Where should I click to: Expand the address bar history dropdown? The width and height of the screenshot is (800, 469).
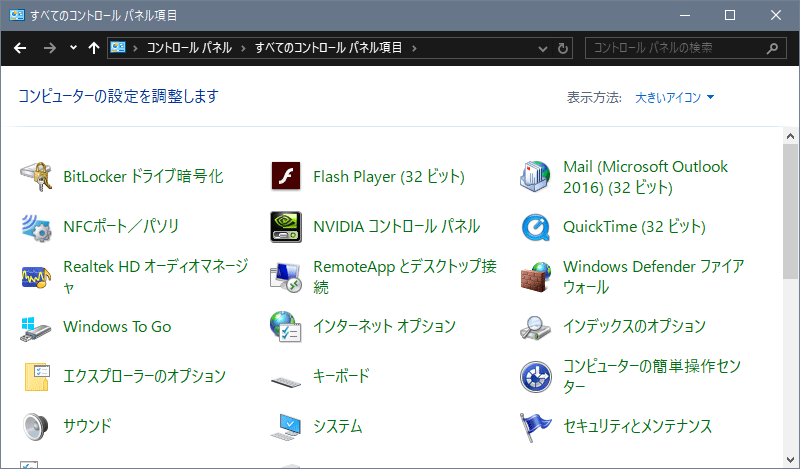[542, 48]
